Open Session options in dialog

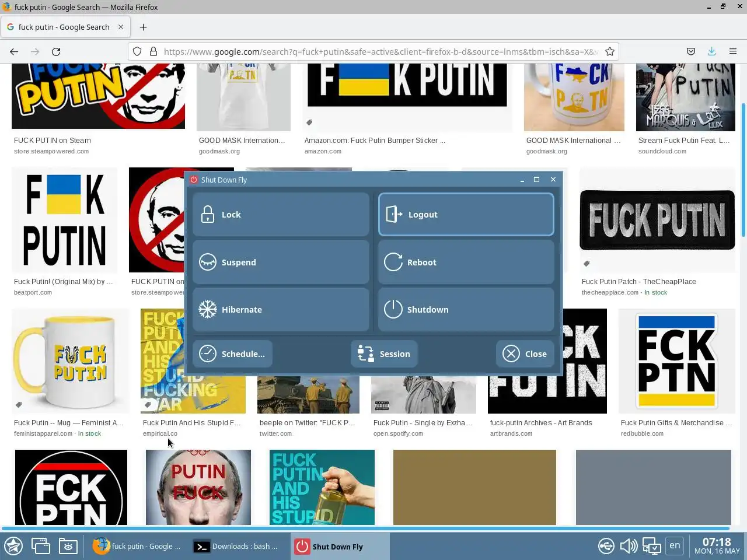(384, 354)
